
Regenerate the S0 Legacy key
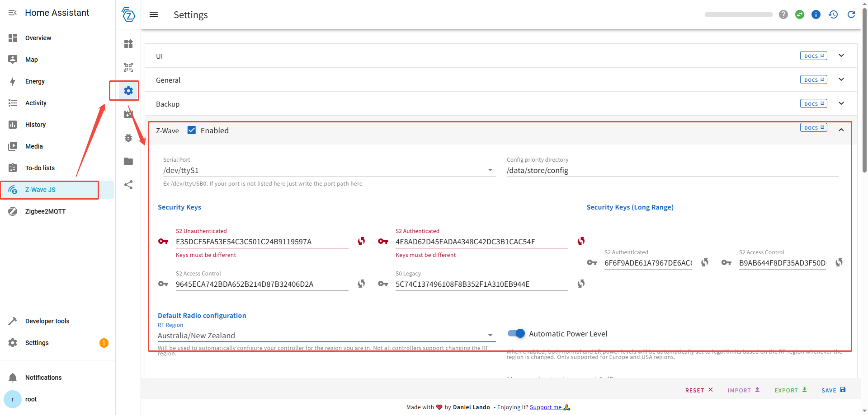point(581,284)
